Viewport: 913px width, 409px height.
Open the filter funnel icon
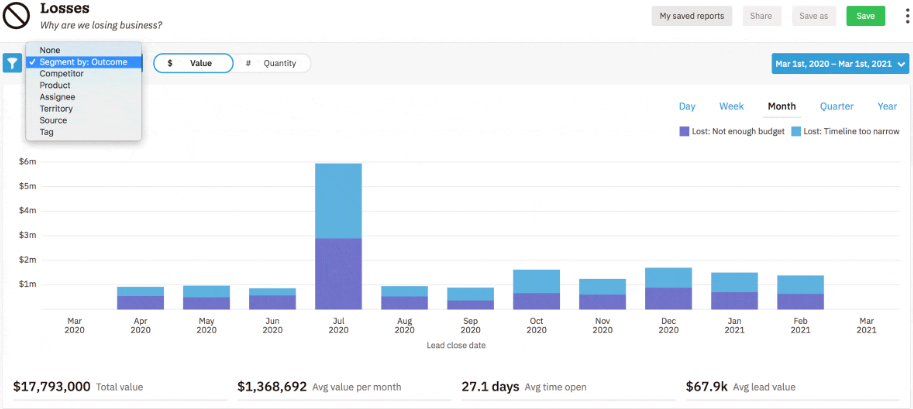12,63
